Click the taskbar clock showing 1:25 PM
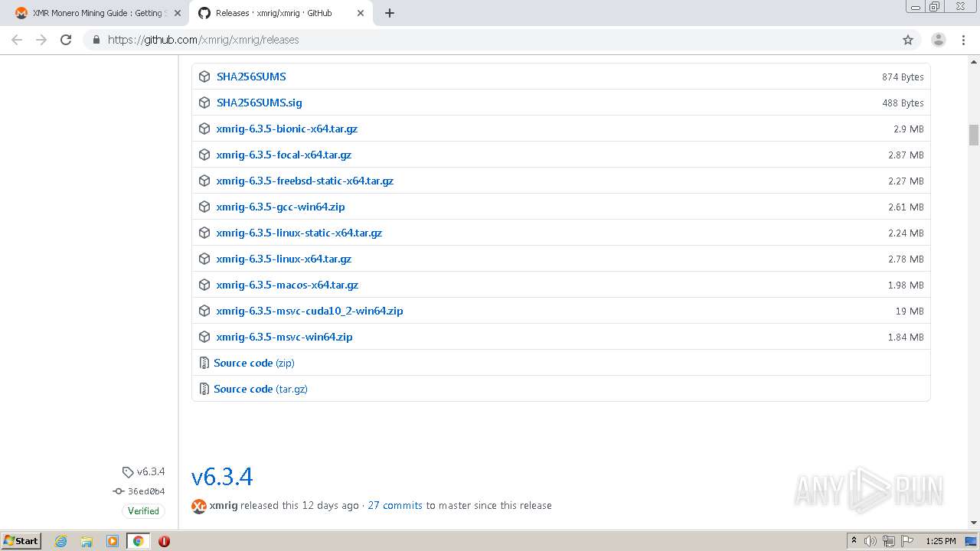 click(x=941, y=541)
